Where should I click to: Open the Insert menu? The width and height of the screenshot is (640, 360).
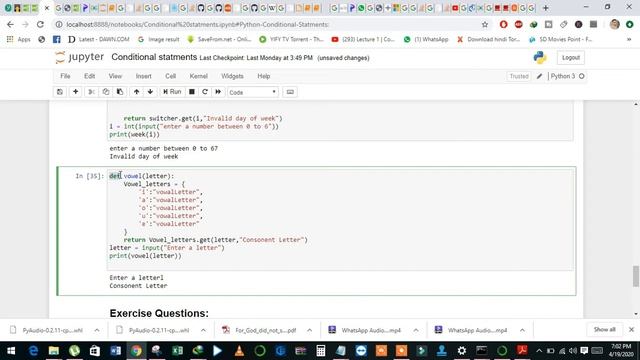click(x=144, y=76)
